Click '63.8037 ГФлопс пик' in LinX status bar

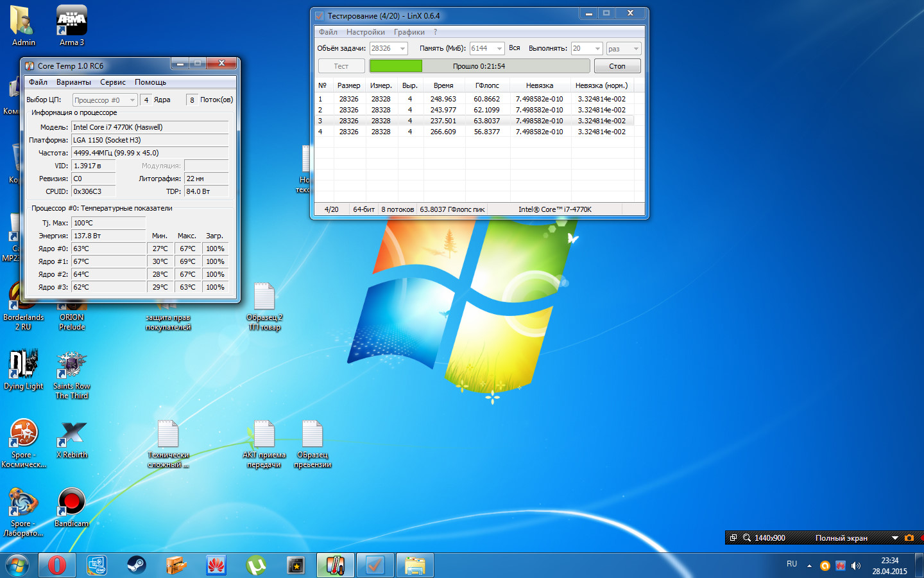(x=452, y=209)
